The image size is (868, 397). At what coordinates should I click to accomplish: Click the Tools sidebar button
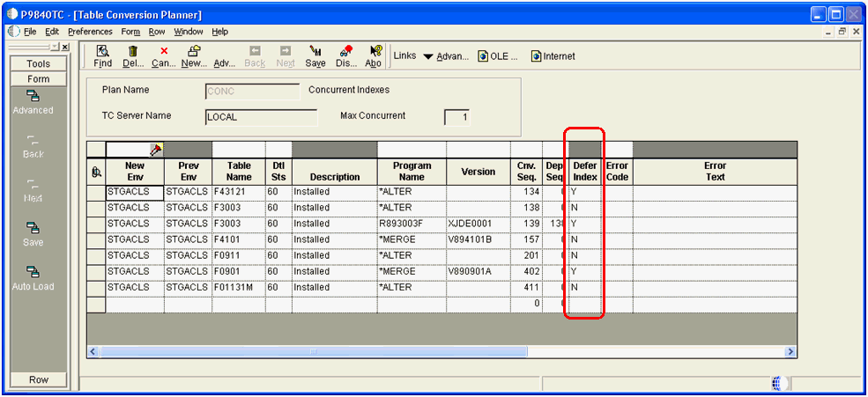[x=38, y=63]
